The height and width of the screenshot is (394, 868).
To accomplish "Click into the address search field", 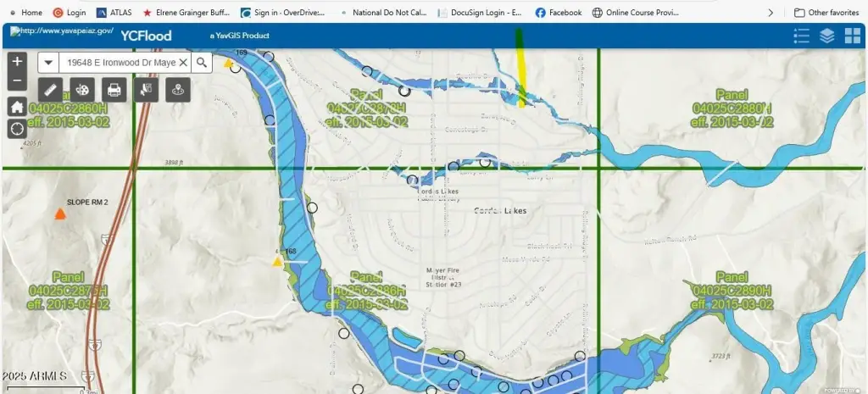I will tap(119, 63).
